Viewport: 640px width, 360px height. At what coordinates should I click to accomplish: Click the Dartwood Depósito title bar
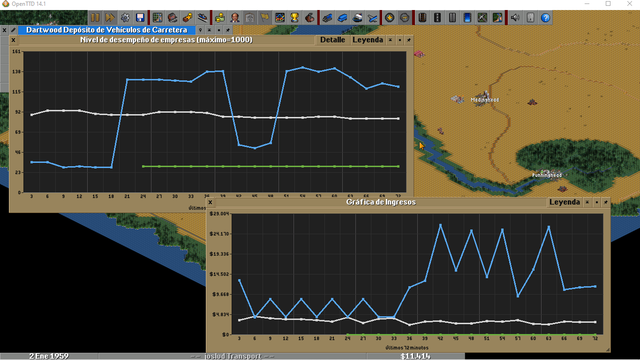pos(107,30)
